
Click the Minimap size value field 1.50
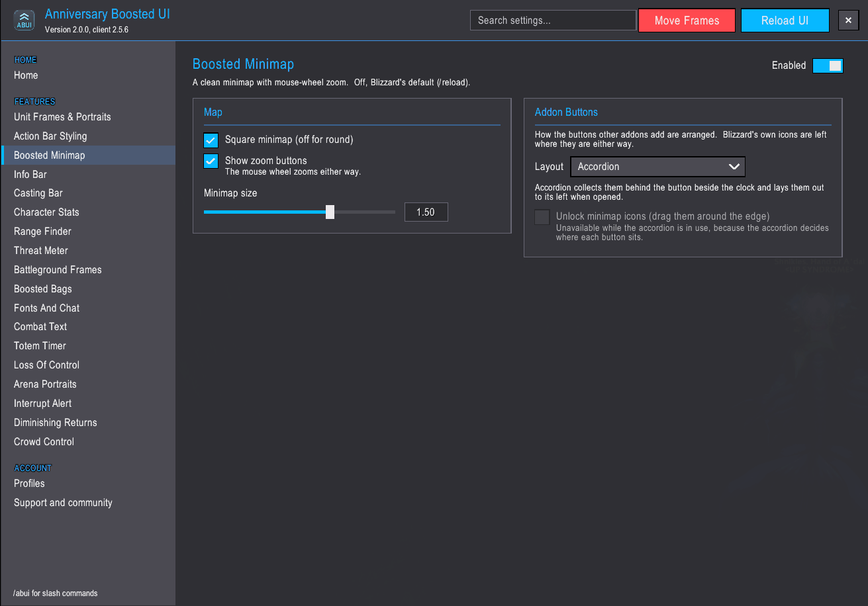(x=426, y=212)
